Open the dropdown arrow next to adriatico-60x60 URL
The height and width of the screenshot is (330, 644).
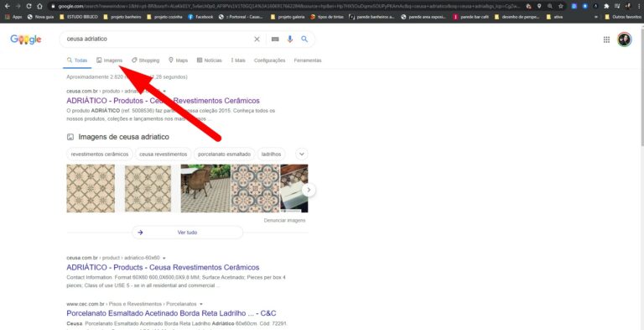click(164, 258)
